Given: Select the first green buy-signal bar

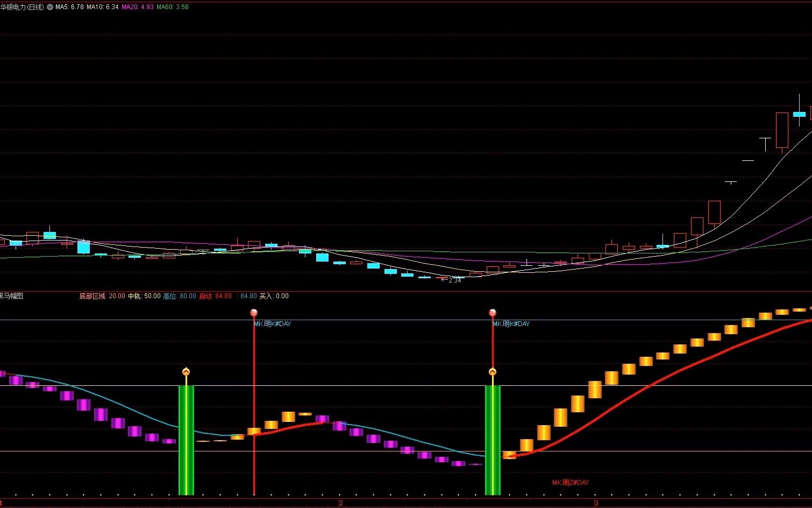Looking at the screenshot, I should pos(186,440).
